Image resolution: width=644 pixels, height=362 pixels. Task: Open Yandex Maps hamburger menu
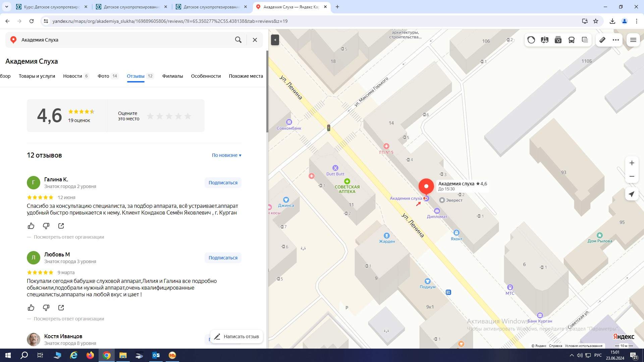tap(633, 40)
